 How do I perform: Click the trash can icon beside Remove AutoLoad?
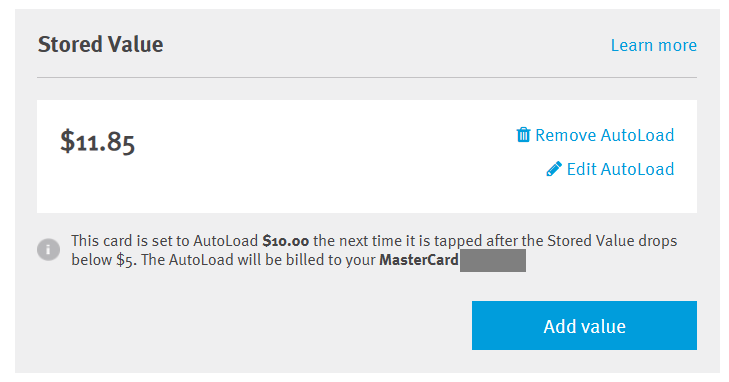point(523,135)
